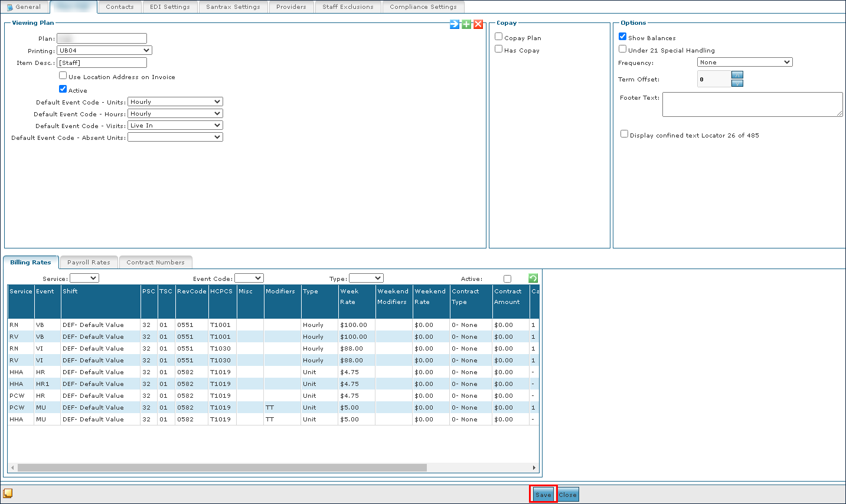Click the green refresh icon above rates grid

pos(533,279)
